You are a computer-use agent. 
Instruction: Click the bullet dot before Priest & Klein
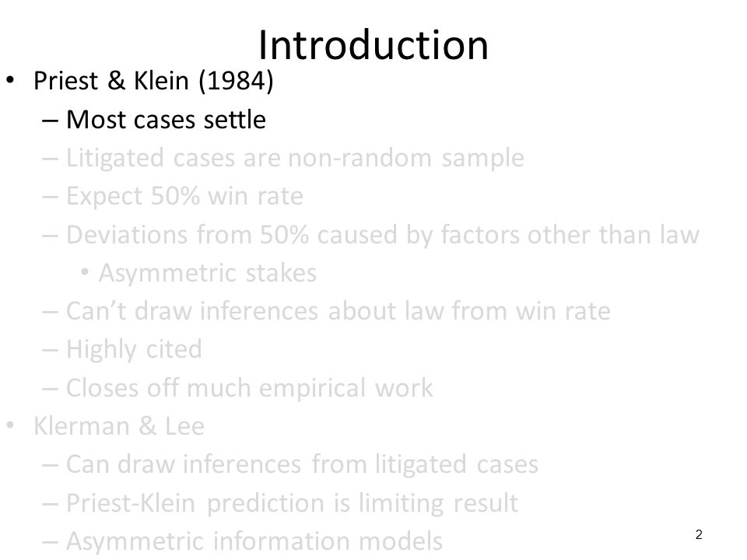coord(10,80)
